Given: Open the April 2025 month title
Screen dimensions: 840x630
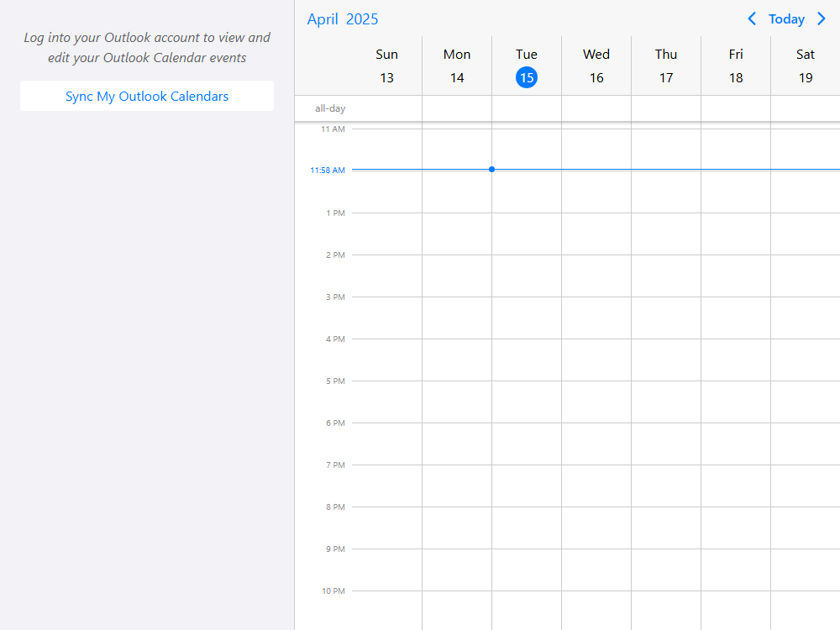Looking at the screenshot, I should tap(343, 19).
